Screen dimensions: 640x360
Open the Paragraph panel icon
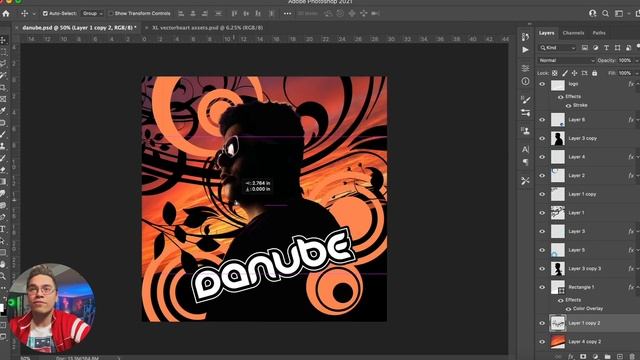click(x=525, y=162)
